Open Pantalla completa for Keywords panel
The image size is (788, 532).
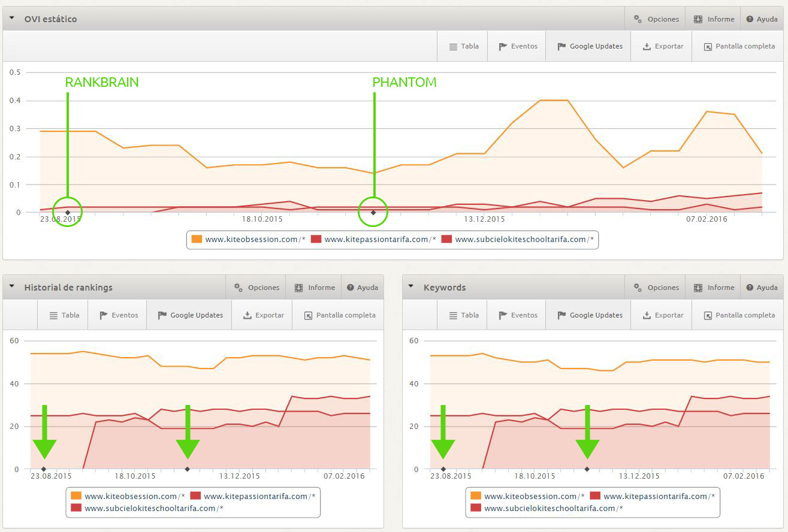(738, 315)
